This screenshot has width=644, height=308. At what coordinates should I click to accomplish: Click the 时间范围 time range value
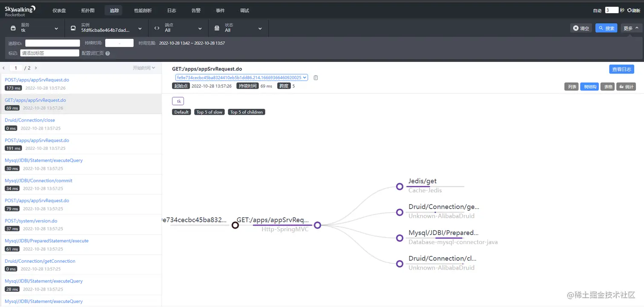click(x=192, y=43)
